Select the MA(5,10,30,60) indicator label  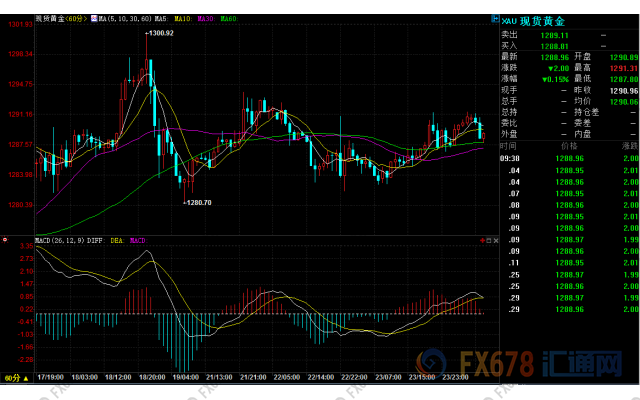tap(125, 19)
